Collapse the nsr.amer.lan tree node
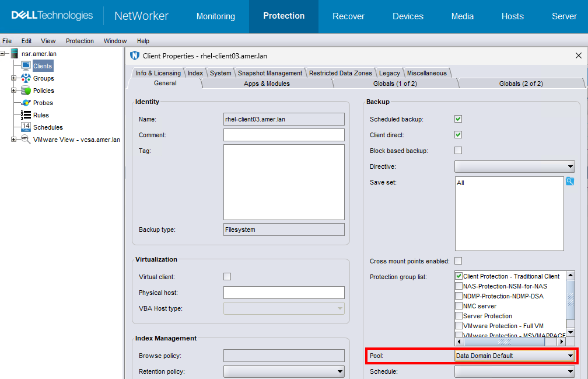 pos(2,54)
